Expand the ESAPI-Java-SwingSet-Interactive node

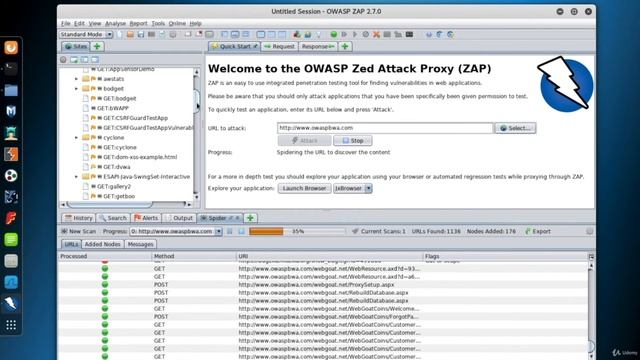[76, 177]
